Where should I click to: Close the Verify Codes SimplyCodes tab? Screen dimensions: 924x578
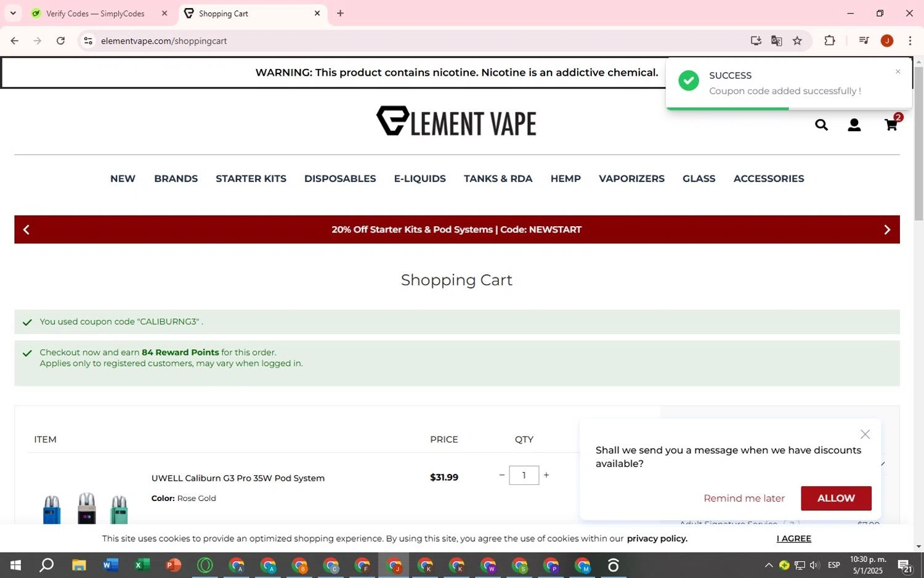[x=164, y=13]
